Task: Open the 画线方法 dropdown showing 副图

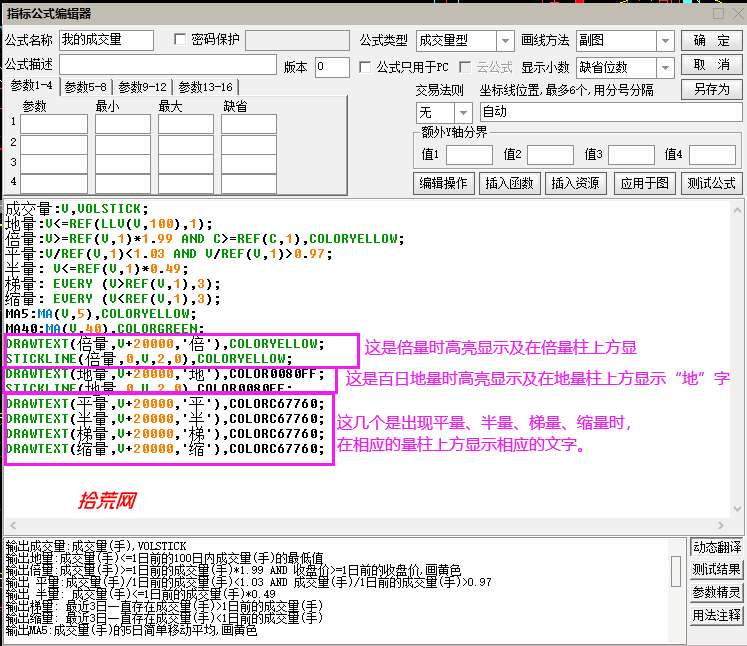Action: (x=625, y=40)
